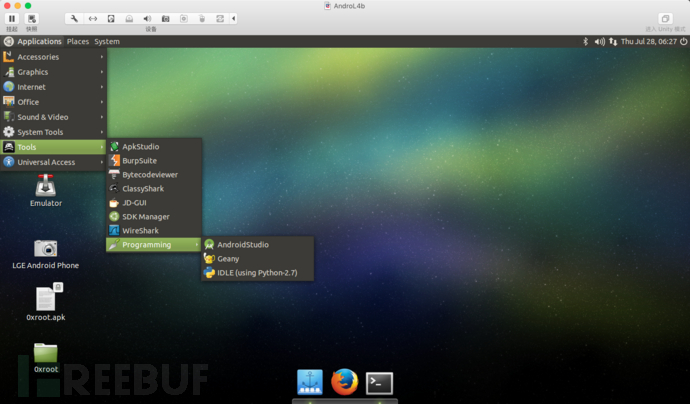Screen dimensions: 690x404
Task: Open the Places menu
Action: (x=78, y=41)
